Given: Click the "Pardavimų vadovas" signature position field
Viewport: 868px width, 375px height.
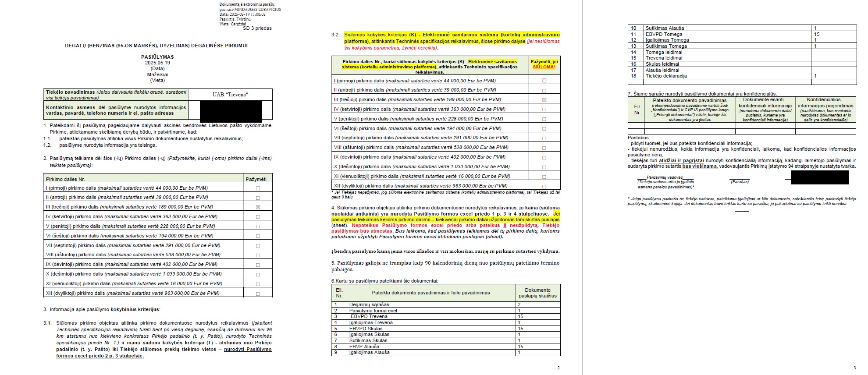Looking at the screenshot, I should (665, 178).
